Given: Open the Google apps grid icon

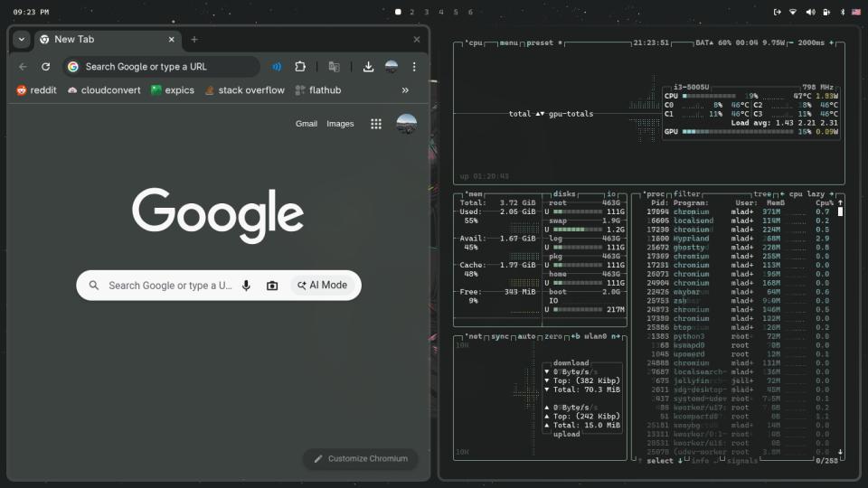Looking at the screenshot, I should [x=376, y=124].
